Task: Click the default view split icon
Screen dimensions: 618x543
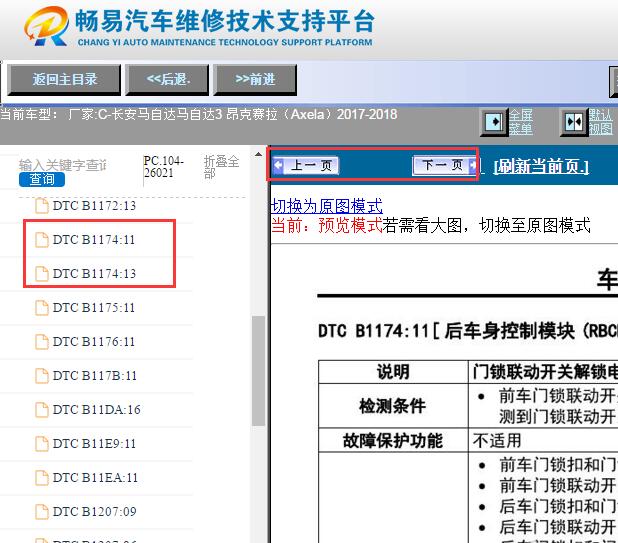Action: (574, 122)
